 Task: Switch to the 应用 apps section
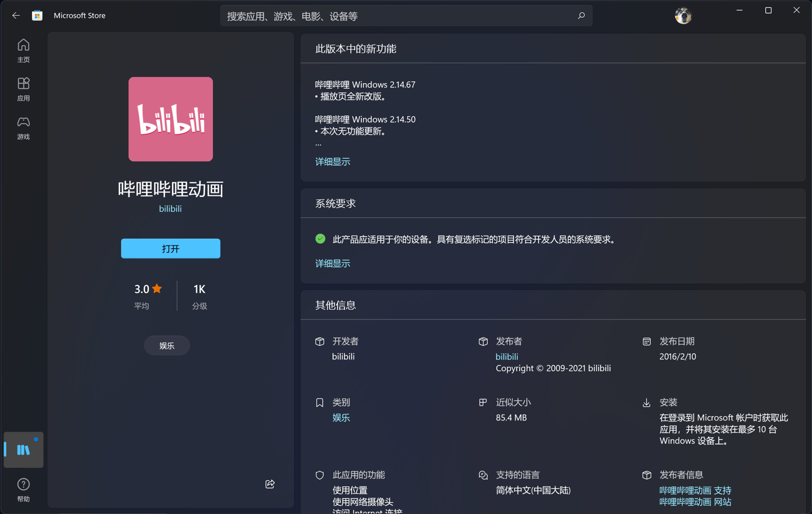tap(23, 89)
